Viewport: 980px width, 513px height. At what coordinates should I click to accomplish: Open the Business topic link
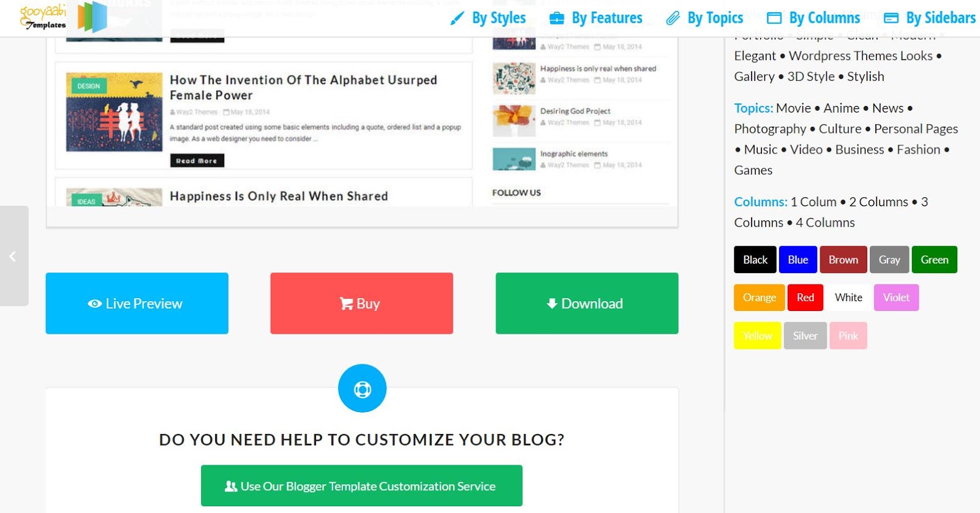point(859,150)
